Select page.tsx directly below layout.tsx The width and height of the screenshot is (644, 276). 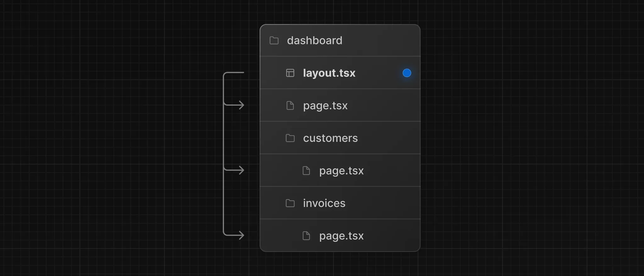point(325,106)
